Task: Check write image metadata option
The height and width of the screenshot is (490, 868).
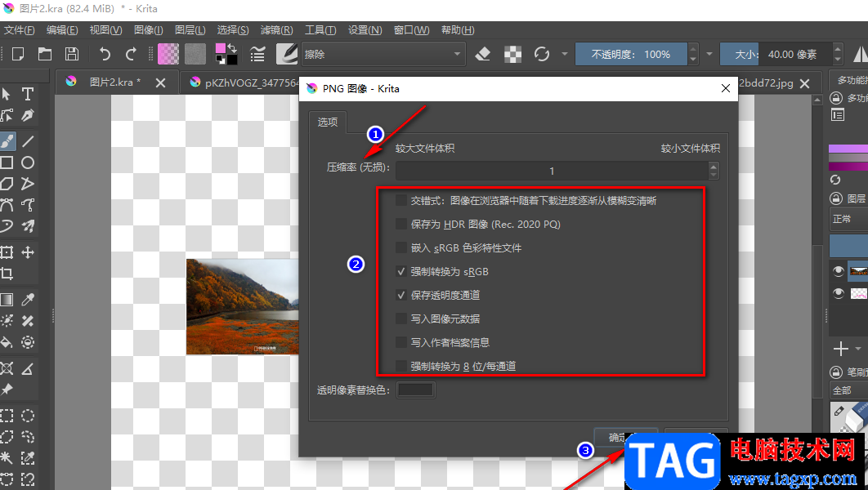Action: coord(401,318)
